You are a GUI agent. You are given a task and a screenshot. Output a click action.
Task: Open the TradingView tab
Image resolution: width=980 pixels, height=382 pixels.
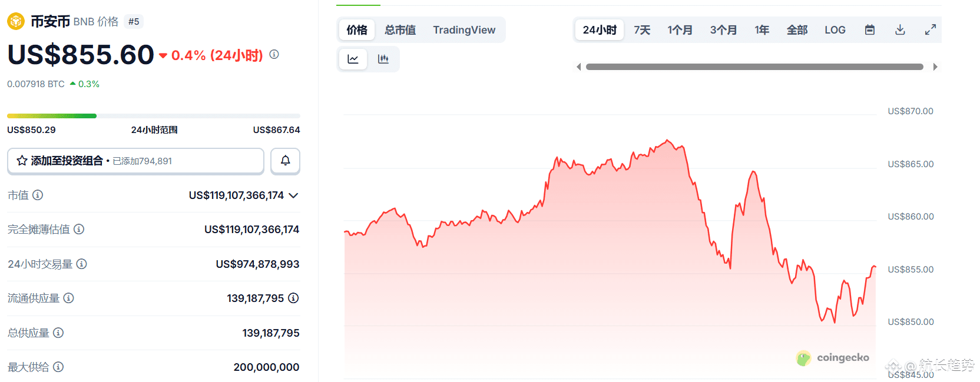(x=464, y=30)
